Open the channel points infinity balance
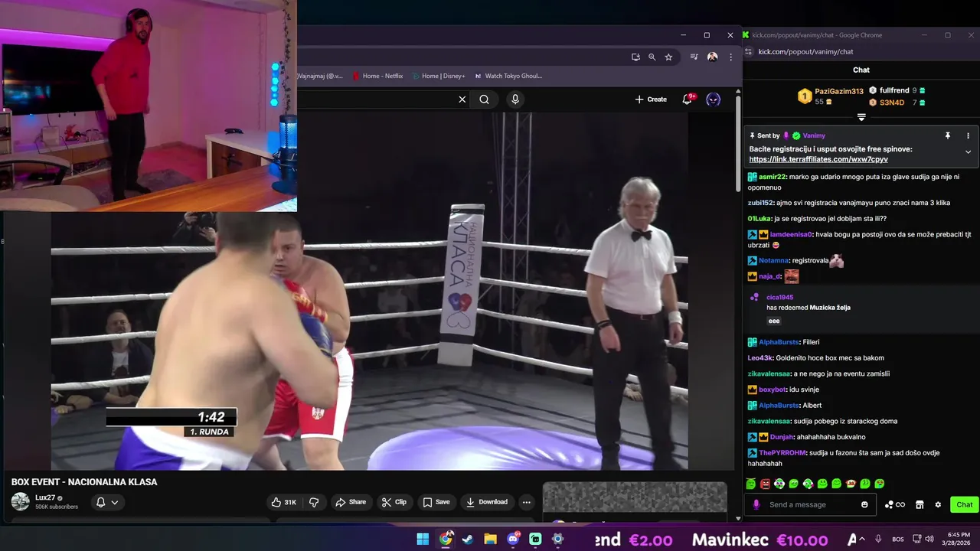This screenshot has width=980, height=551. click(895, 504)
